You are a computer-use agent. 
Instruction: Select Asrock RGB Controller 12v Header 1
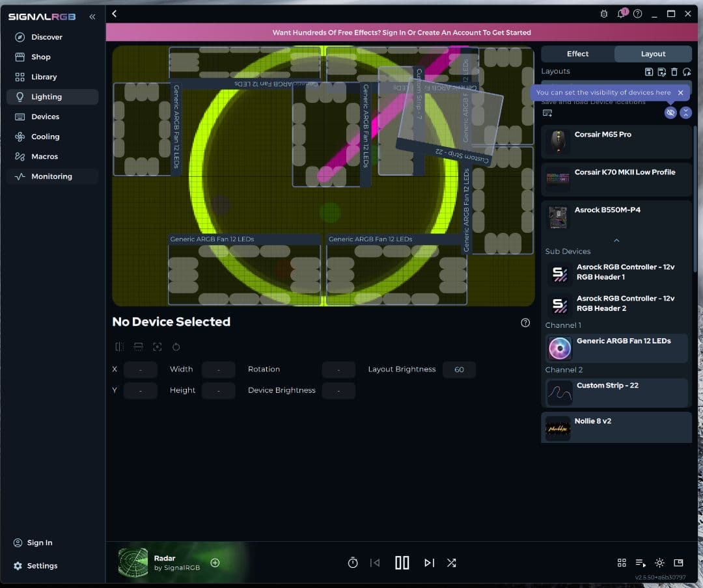pyautogui.click(x=616, y=273)
